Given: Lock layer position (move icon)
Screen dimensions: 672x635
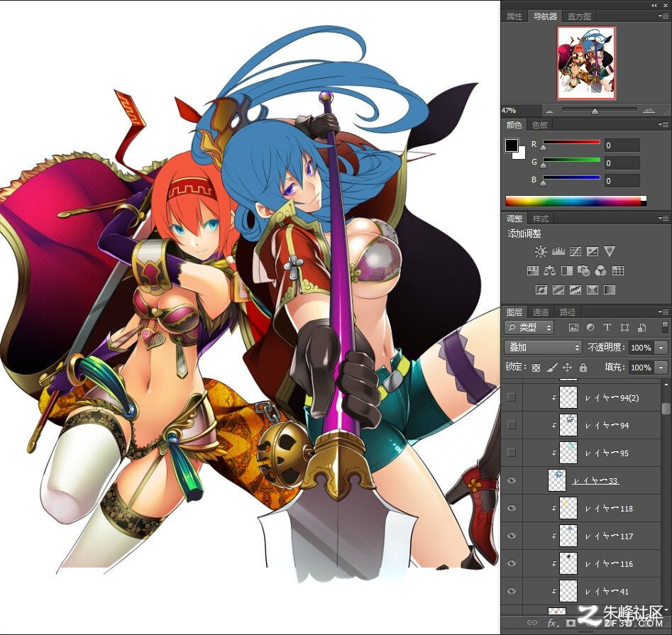Looking at the screenshot, I should tap(568, 368).
